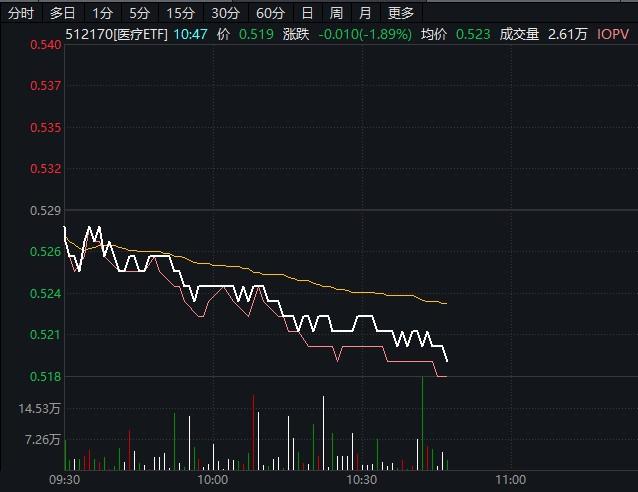Select the 30分 chart tab
This screenshot has width=638, height=492.
tap(225, 14)
